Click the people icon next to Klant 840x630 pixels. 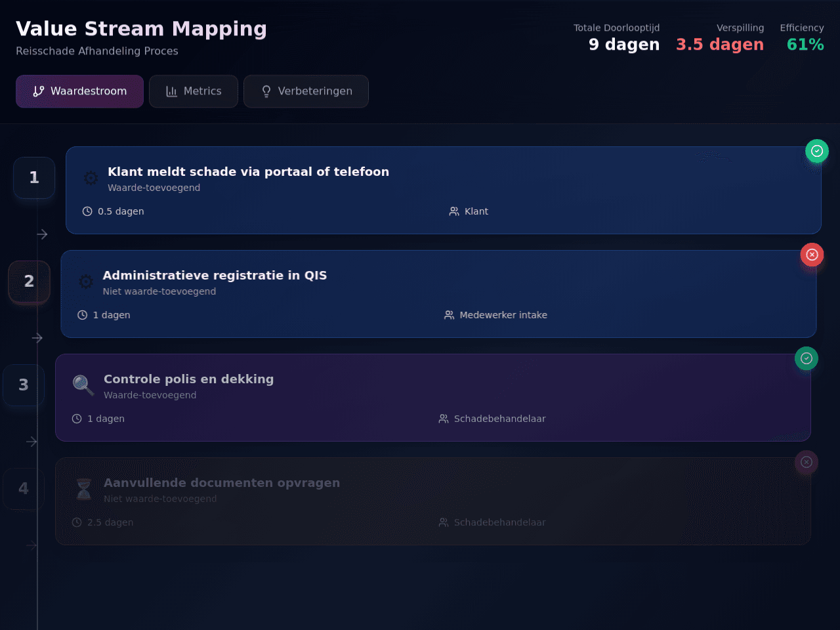point(454,211)
